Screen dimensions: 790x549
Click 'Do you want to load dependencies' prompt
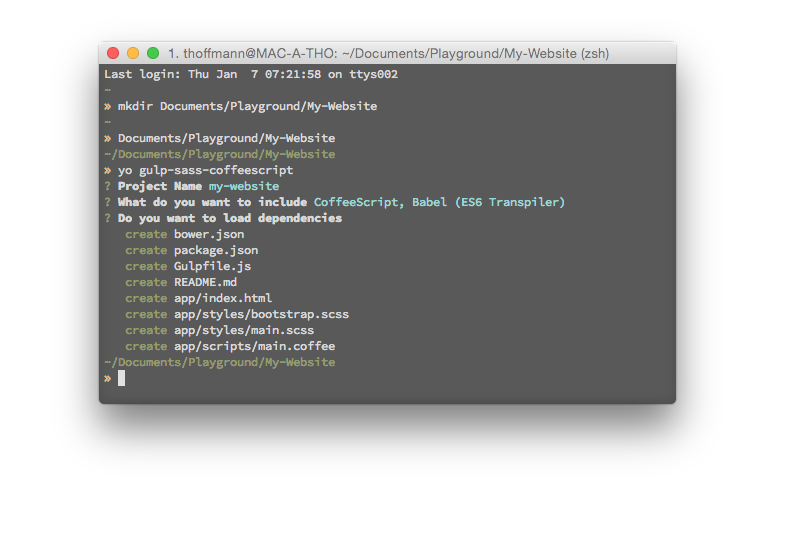pos(230,218)
